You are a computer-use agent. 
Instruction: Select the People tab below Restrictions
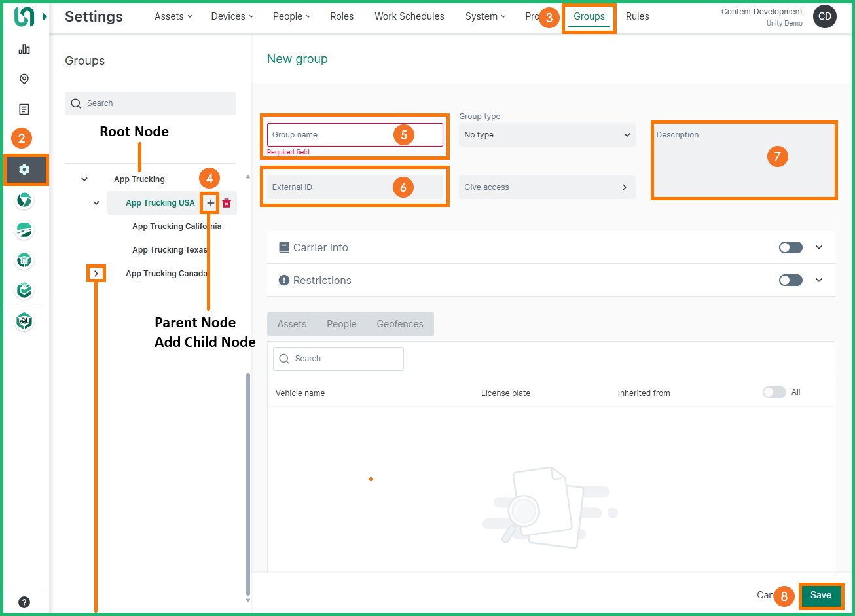(341, 324)
